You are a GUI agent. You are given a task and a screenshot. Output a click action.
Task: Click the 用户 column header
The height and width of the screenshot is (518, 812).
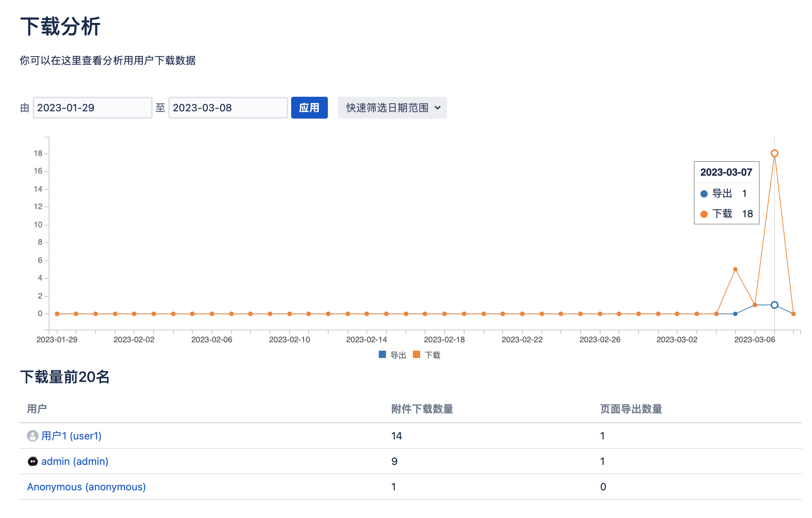[37, 409]
